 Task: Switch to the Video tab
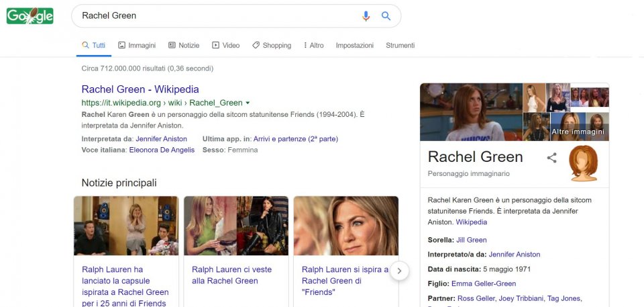click(x=226, y=45)
